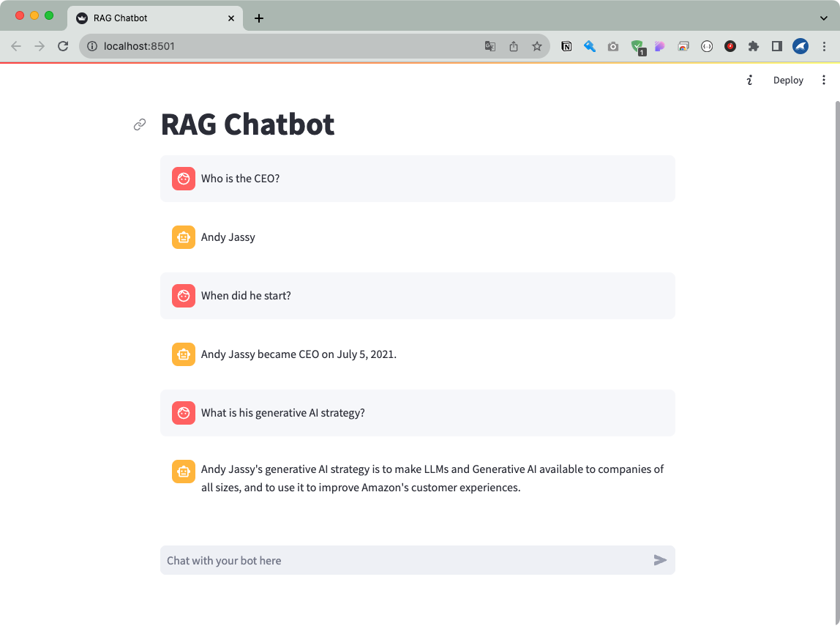Click the blue brush extension icon
The image size is (840, 626).
590,46
